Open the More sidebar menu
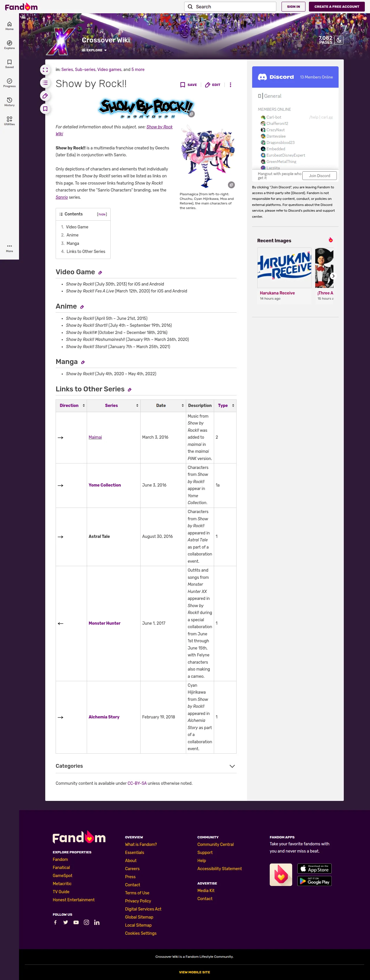Image resolution: width=370 pixels, height=980 pixels. (10, 248)
